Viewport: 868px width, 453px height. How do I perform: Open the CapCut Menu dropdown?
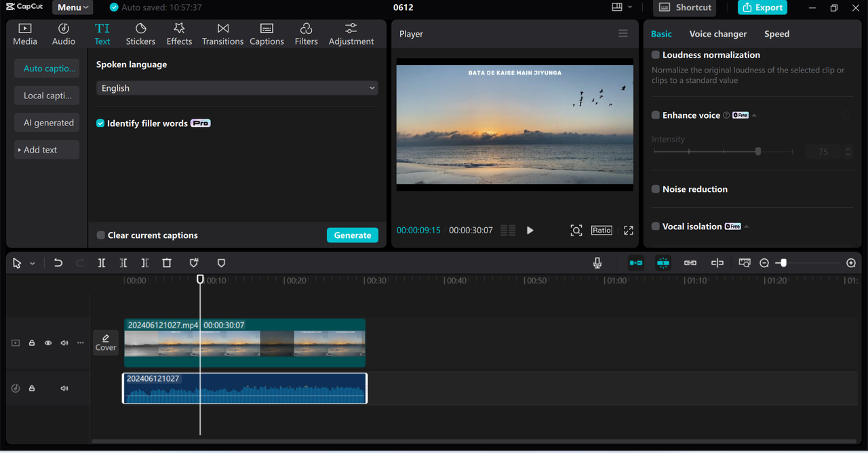72,7
